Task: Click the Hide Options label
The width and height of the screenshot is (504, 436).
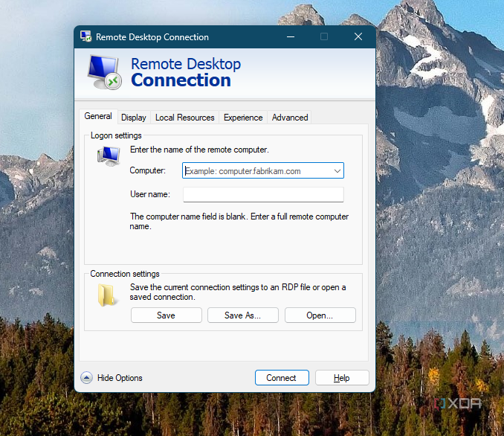Action: pos(120,378)
